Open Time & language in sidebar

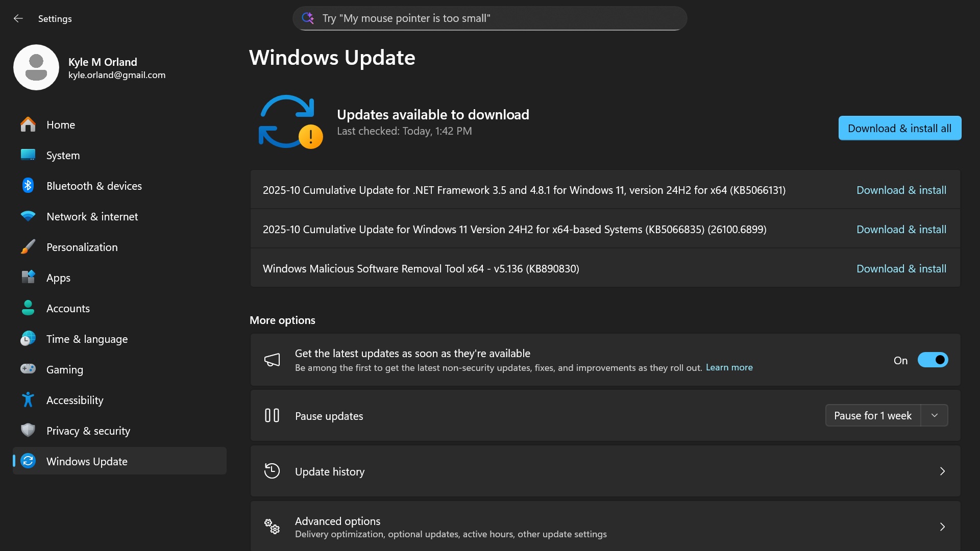pos(87,339)
